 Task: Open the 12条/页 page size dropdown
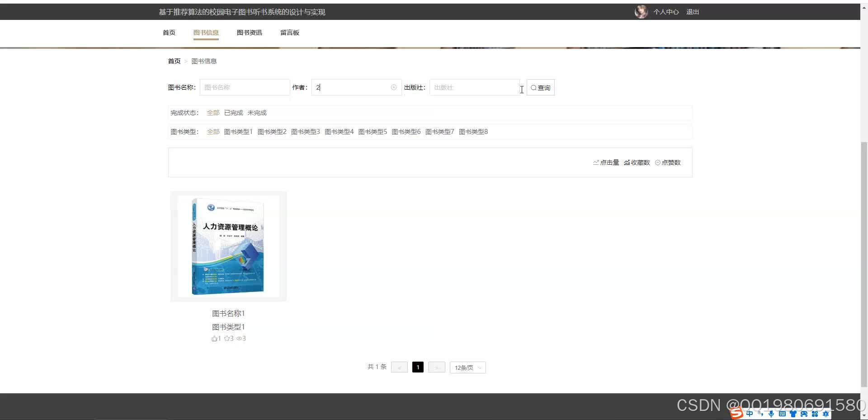coord(467,367)
